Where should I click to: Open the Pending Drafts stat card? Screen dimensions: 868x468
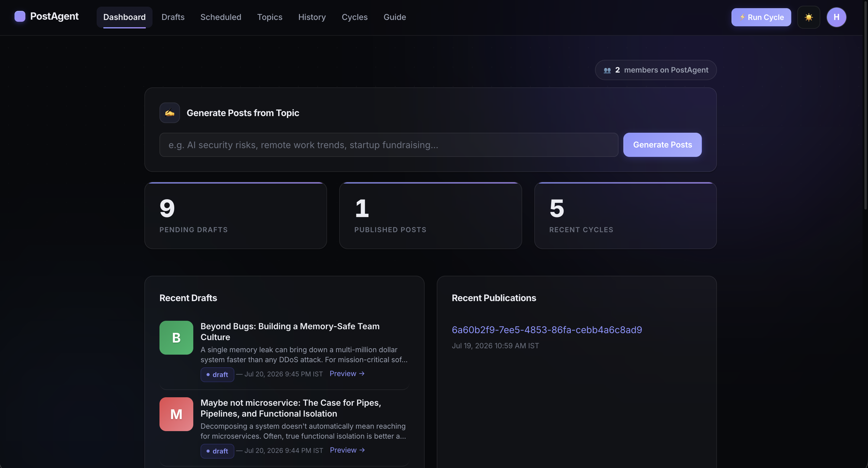(236, 216)
